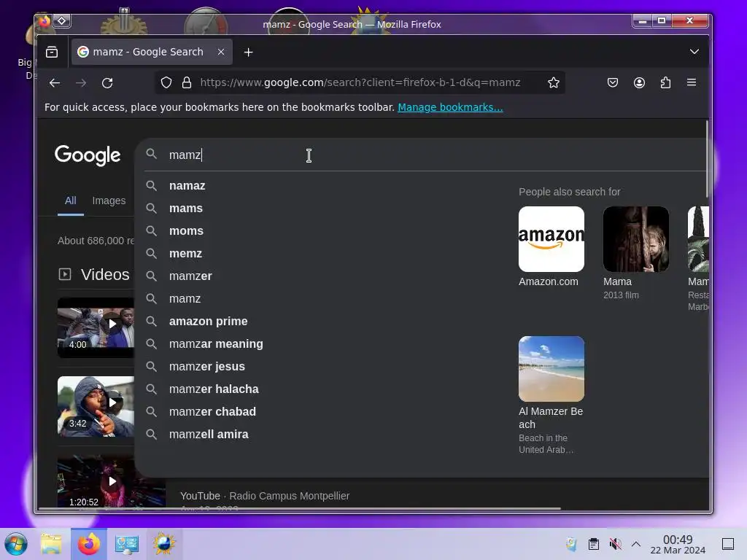The image size is (747, 560).
Task: Open the Mama 2013 film card
Action: pos(635,252)
